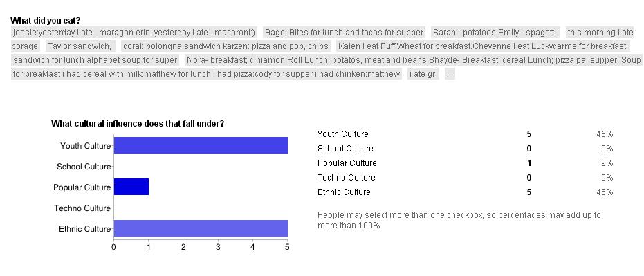Click the 'coral: bolongna sandwich' response chip
644x276 pixels.
[x=226, y=46]
